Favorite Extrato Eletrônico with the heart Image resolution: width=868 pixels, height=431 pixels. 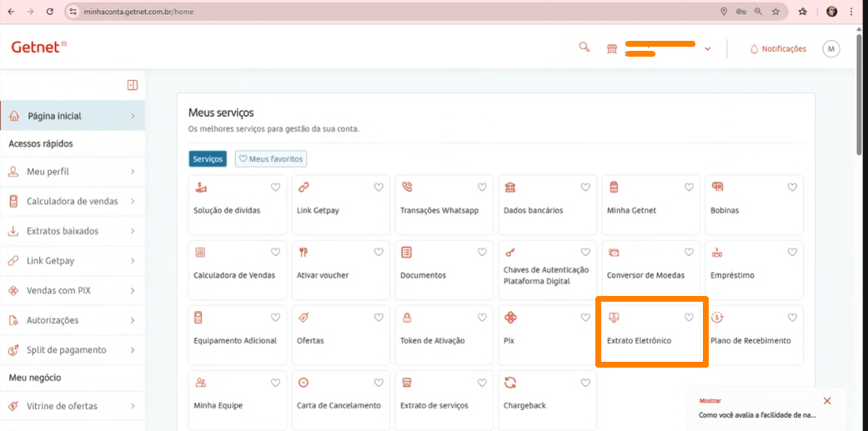tap(689, 318)
